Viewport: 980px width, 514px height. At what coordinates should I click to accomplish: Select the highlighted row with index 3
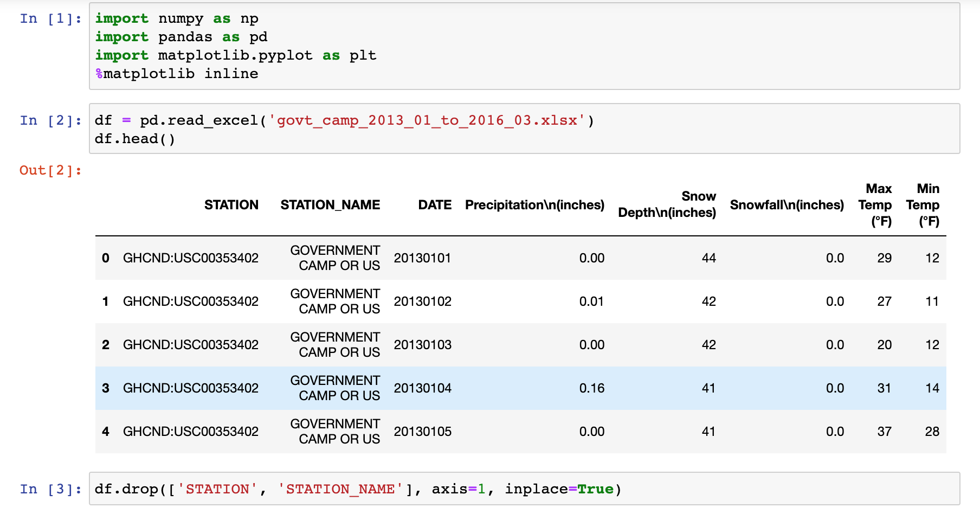tap(521, 388)
